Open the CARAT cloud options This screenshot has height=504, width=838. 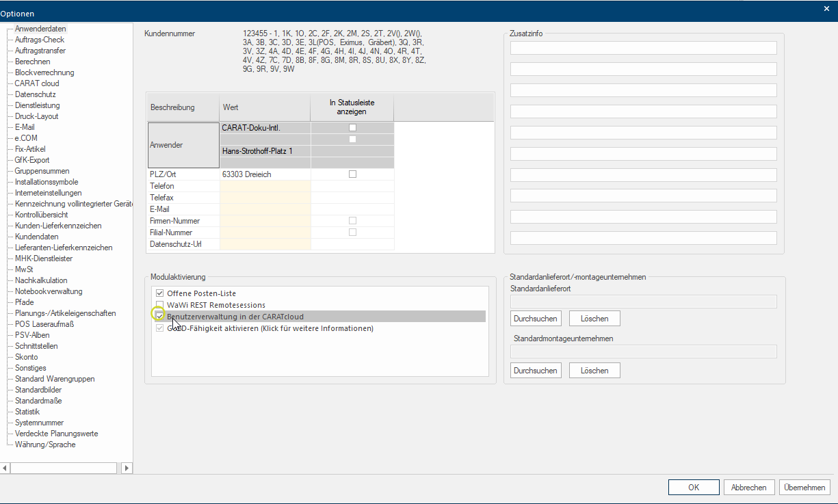(x=37, y=83)
